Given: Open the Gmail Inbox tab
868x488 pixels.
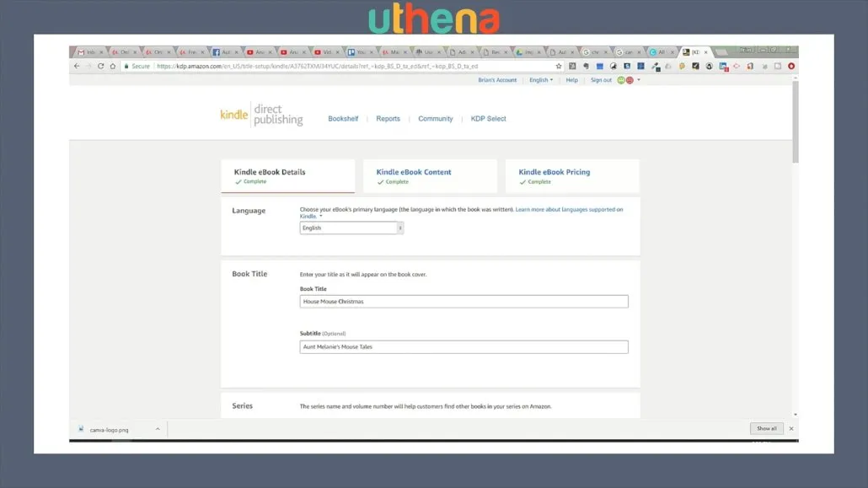Looking at the screenshot, I should (88, 52).
